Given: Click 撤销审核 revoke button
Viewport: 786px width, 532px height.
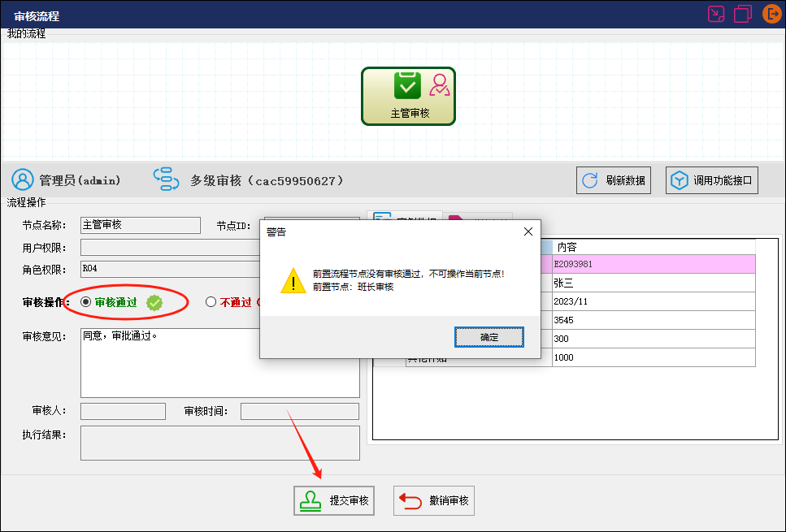Looking at the screenshot, I should click(x=433, y=500).
